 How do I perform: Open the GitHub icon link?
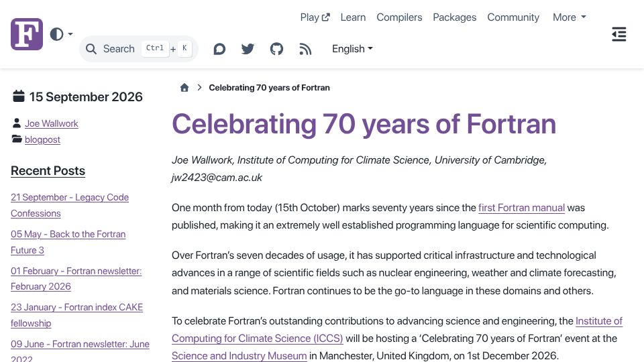click(276, 49)
